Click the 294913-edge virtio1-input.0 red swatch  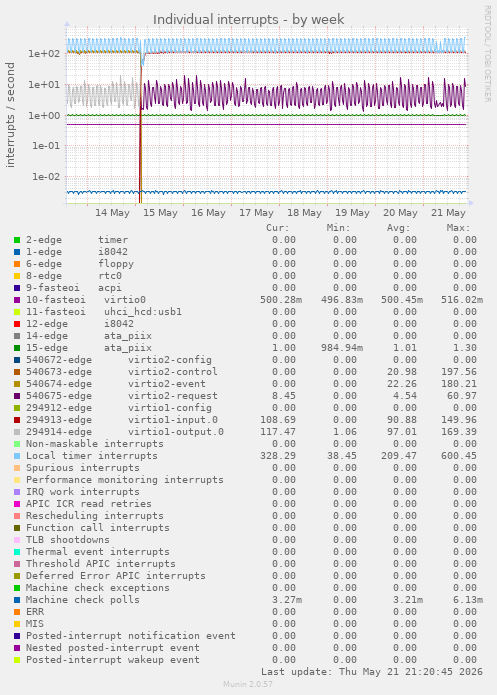coord(17,420)
